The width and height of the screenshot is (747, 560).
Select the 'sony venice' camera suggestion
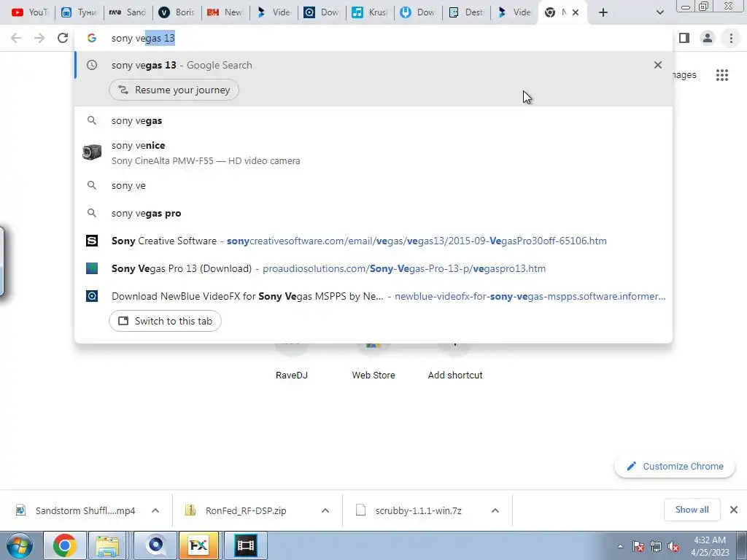(x=373, y=153)
